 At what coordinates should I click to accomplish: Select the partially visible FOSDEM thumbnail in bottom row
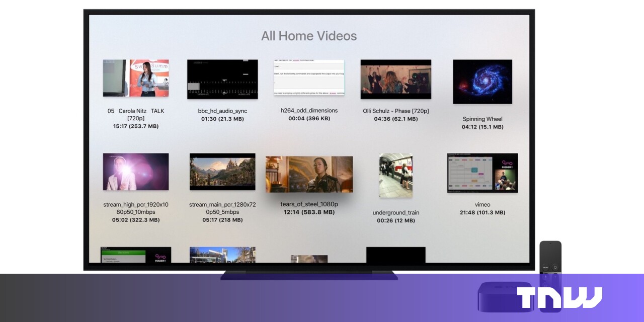(136, 255)
